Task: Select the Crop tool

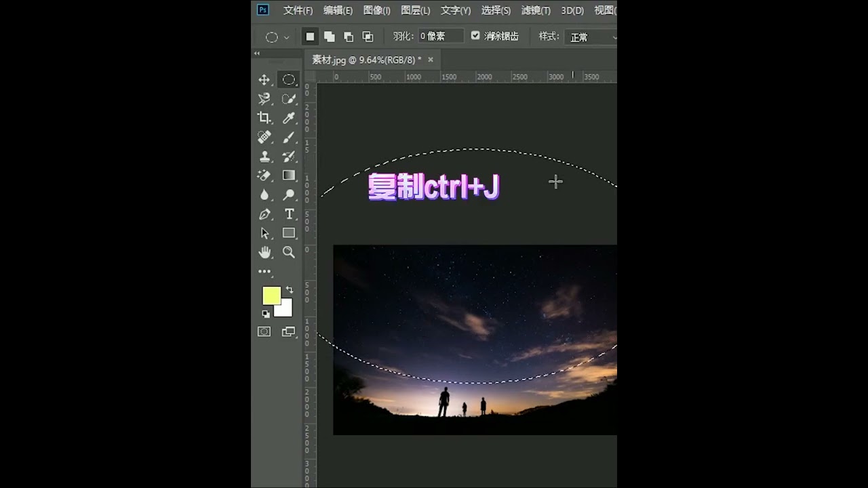Action: pyautogui.click(x=264, y=118)
